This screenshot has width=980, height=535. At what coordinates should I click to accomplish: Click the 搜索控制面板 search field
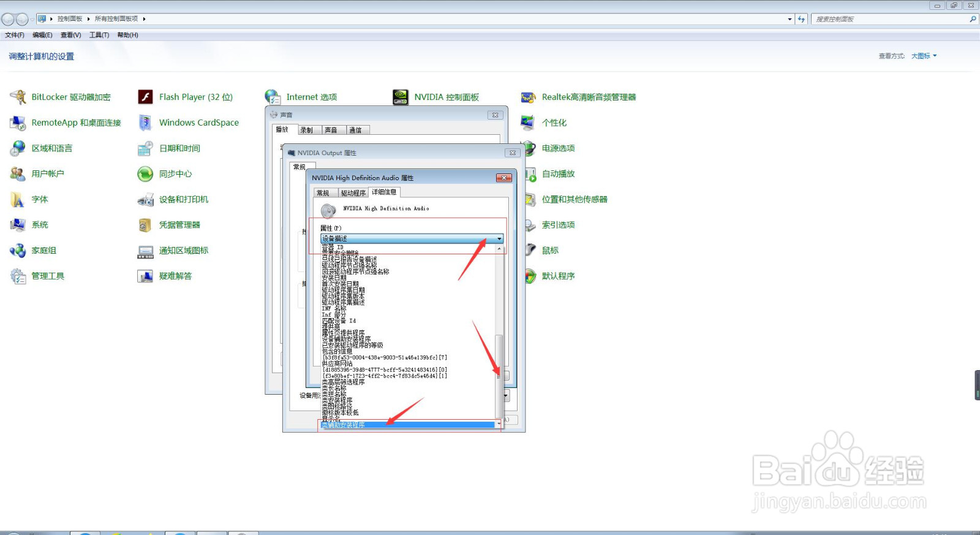click(x=893, y=19)
